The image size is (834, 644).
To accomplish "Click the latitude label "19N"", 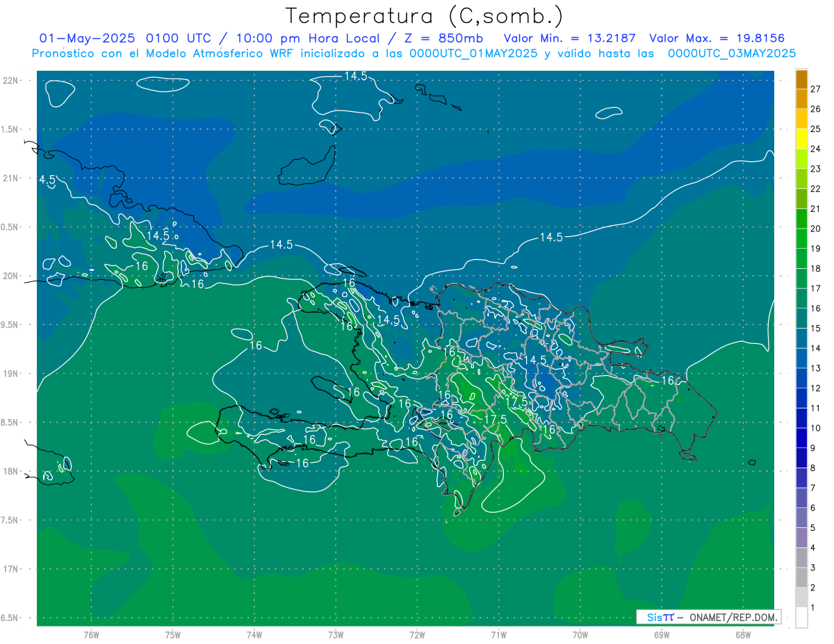I will point(10,374).
